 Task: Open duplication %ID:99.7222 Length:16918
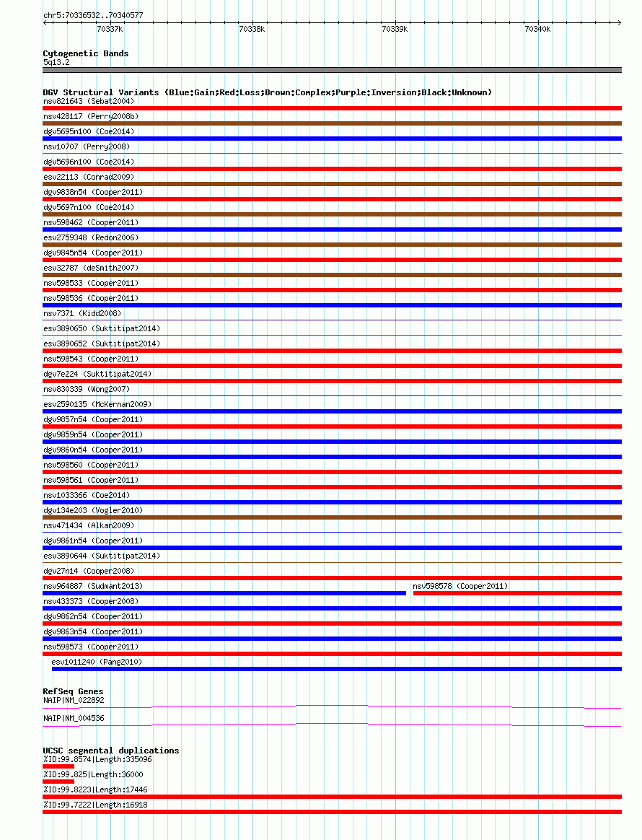95,805
